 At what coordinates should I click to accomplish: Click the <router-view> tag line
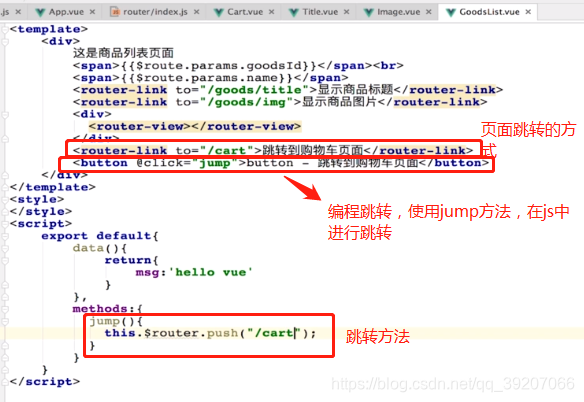click(194, 127)
